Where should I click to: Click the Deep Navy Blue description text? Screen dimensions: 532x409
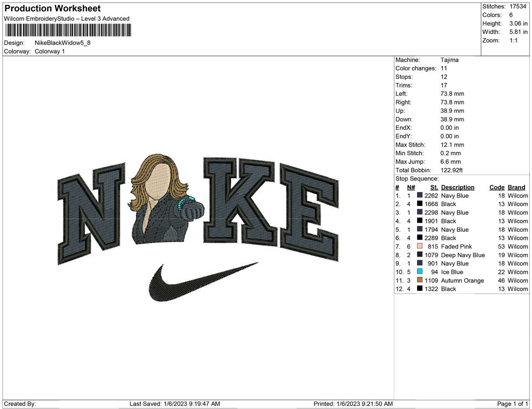tap(463, 255)
